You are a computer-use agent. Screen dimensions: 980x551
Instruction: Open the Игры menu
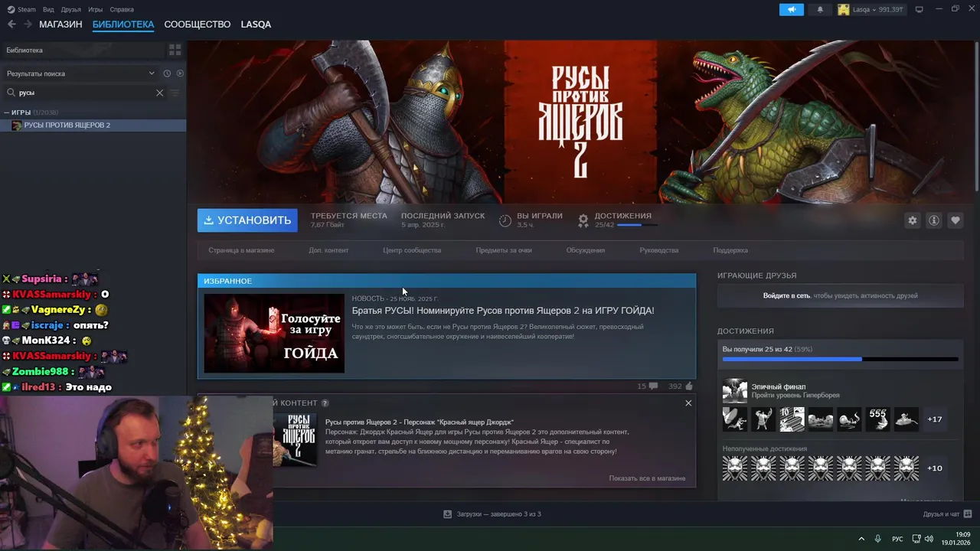(x=95, y=9)
